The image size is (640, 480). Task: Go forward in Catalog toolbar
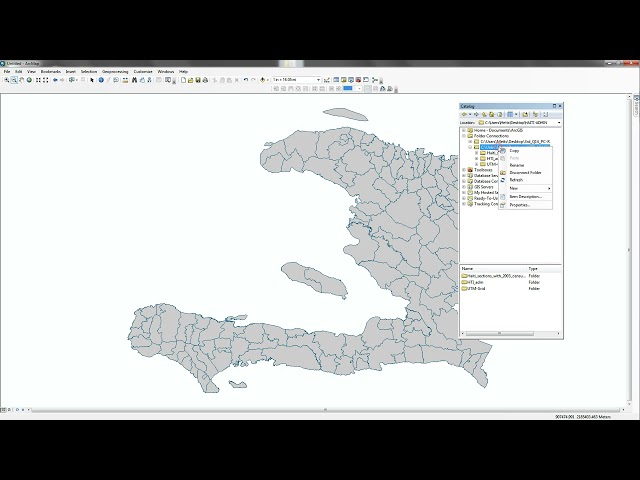(x=476, y=114)
